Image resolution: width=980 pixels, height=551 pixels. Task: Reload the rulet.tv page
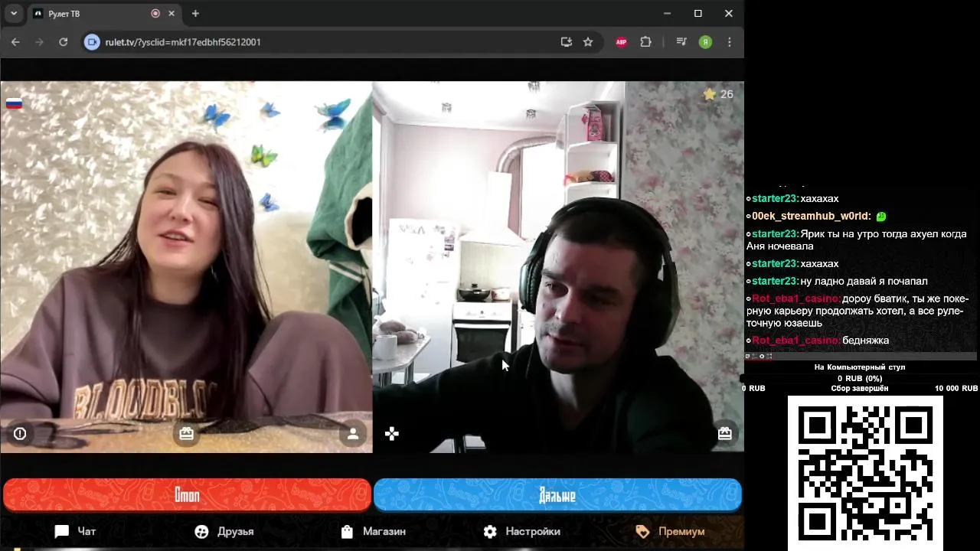tap(64, 42)
